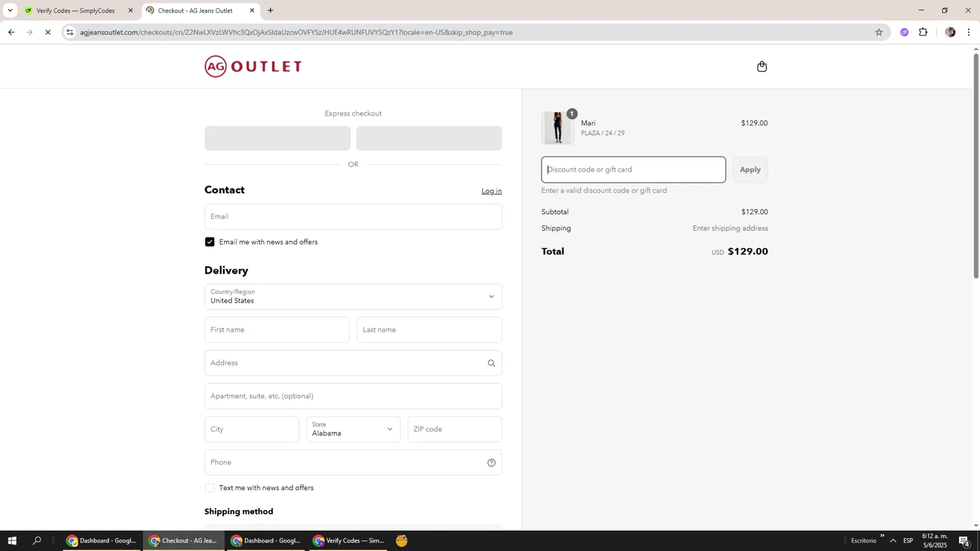Open the phone field help icon
This screenshot has width=980, height=551.
tap(491, 463)
